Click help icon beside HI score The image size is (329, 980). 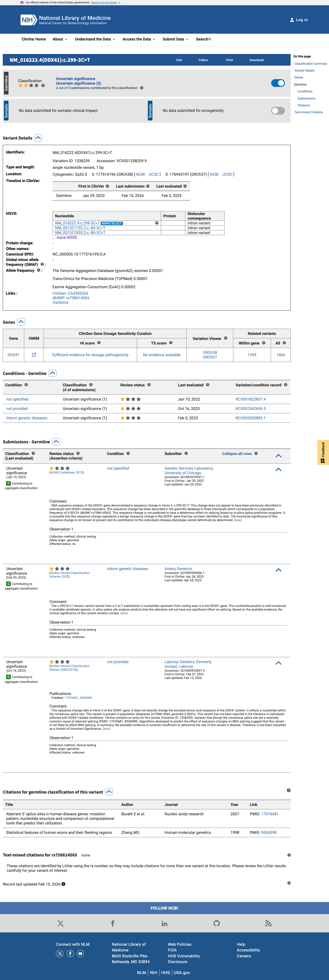(99, 343)
